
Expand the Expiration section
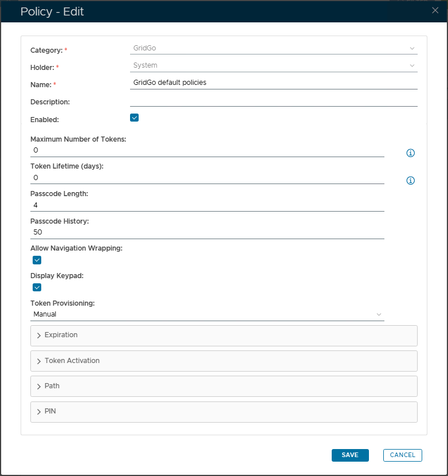pyautogui.click(x=223, y=335)
